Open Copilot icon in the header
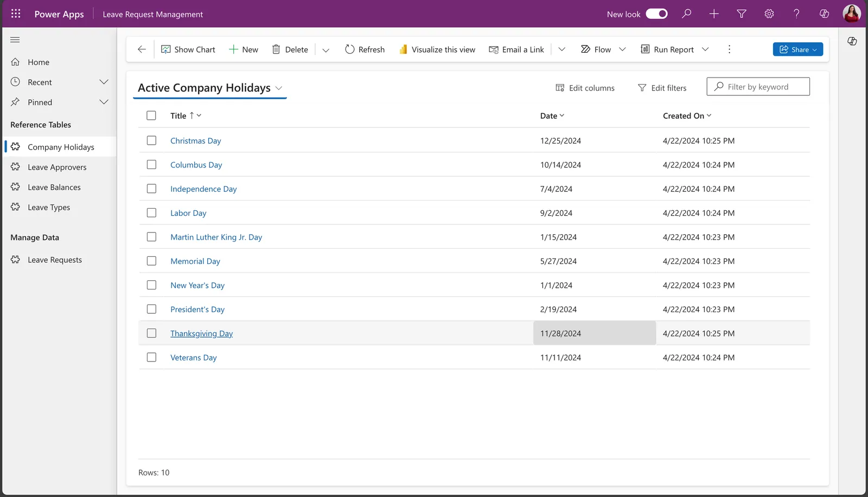Screen dimensions: 868x497 coord(824,14)
